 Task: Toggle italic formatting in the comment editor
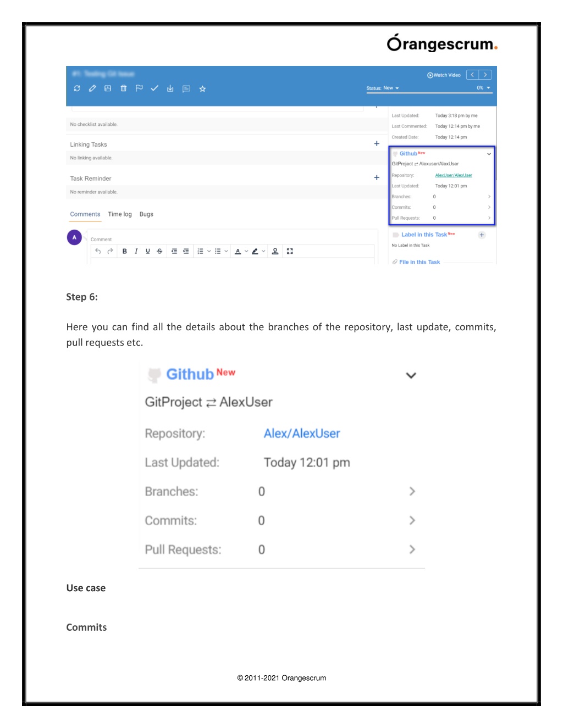click(136, 251)
